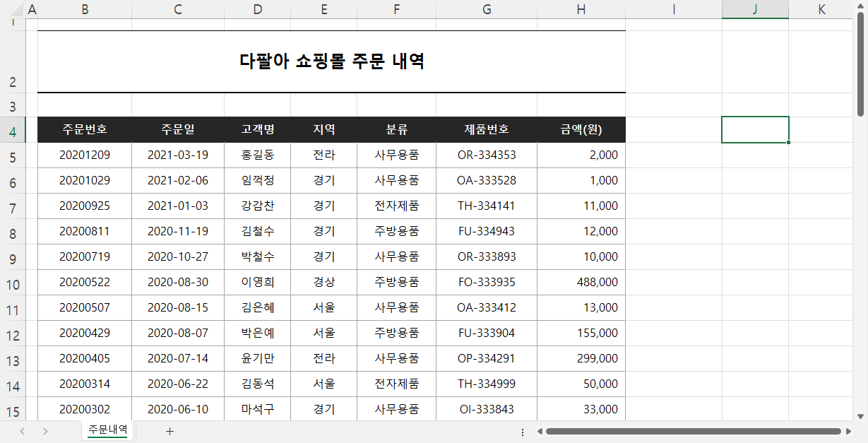Viewport: 868px width, 443px height.
Task: Select customer name 김철수
Action: [x=258, y=232]
